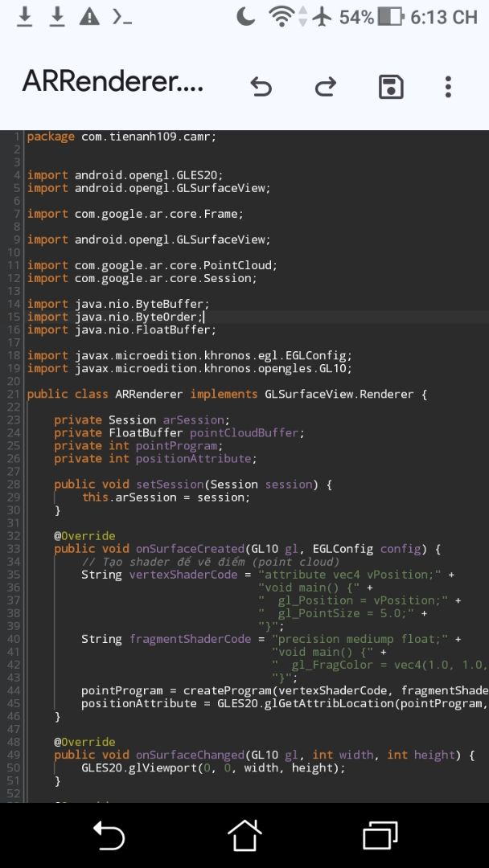Click the gl_Position = vPosition line
This screenshot has width=489, height=868.
click(x=360, y=600)
